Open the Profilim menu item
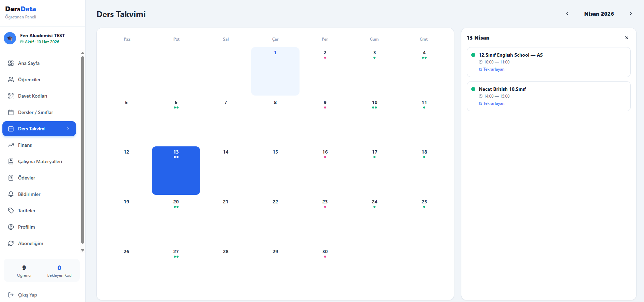The image size is (644, 302). click(x=27, y=227)
